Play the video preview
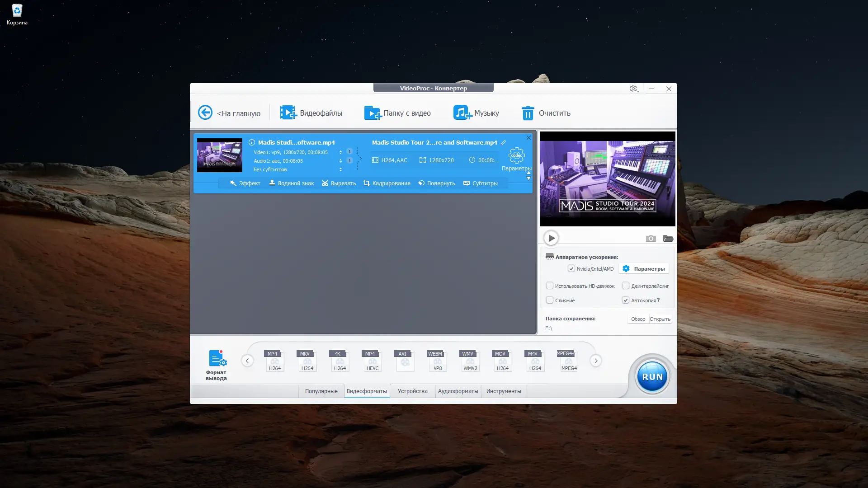This screenshot has height=488, width=868. (x=551, y=238)
